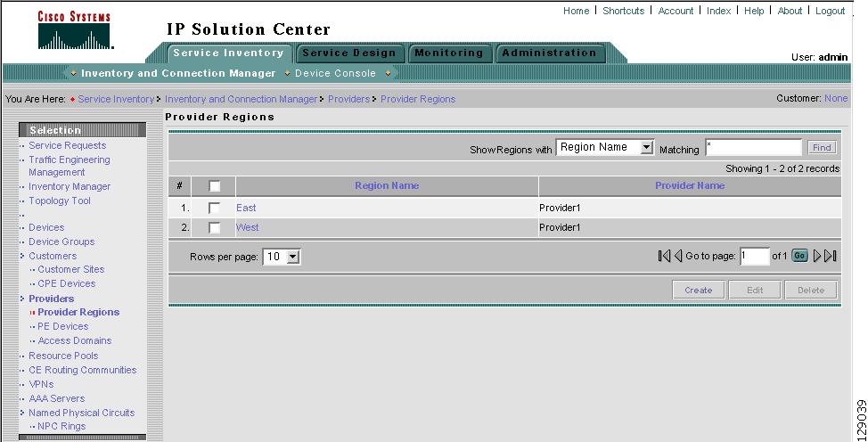Check the East region checkbox
868x442 pixels.
214,209
